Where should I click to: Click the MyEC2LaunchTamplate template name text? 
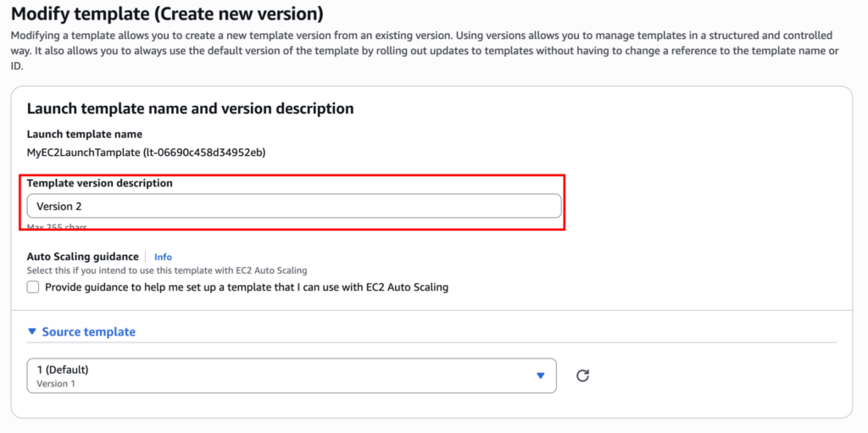pyautogui.click(x=83, y=153)
